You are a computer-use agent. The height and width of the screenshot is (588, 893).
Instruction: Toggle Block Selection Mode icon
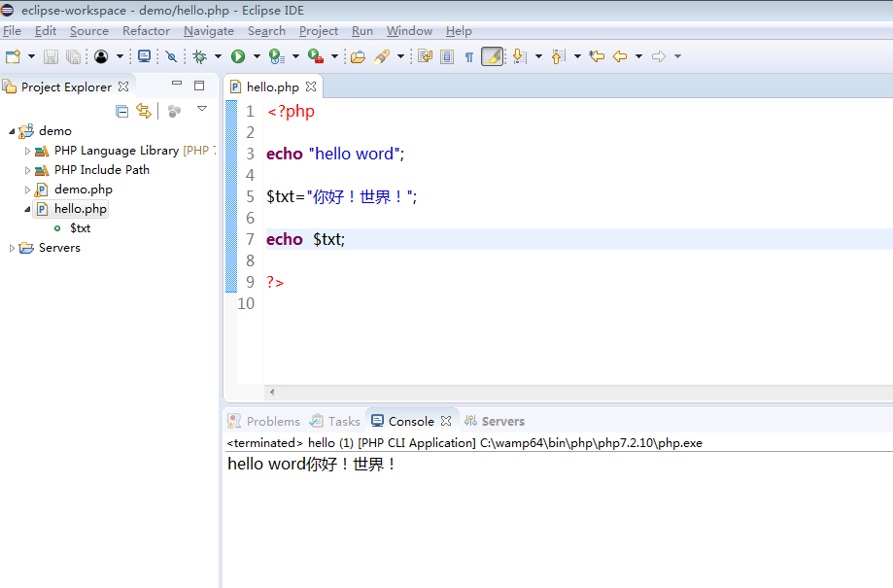pos(447,56)
